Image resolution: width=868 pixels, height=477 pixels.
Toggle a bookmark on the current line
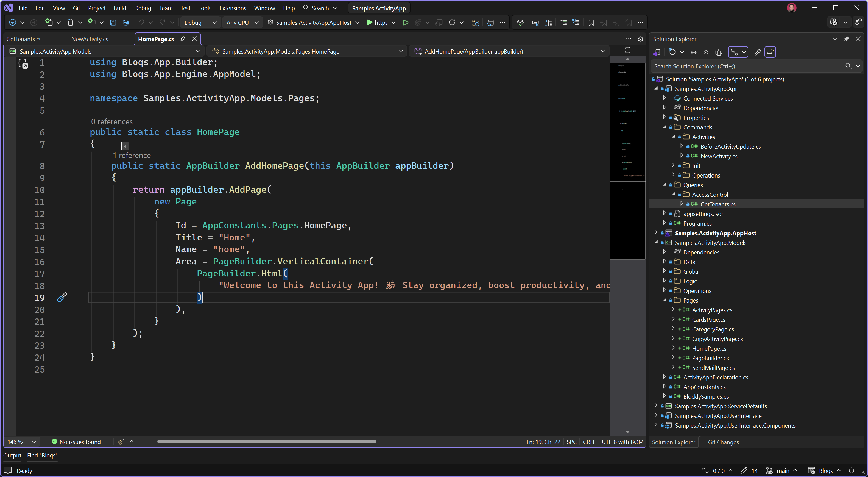(x=591, y=22)
